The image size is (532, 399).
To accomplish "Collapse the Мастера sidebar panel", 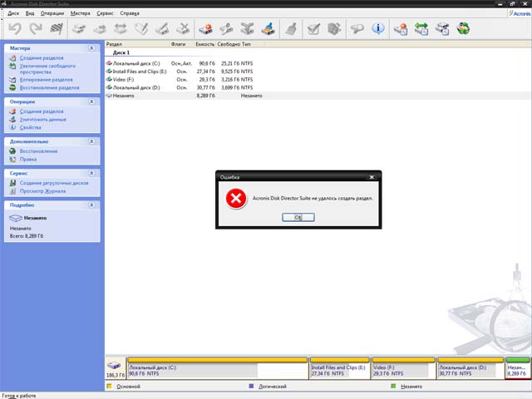I will click(x=91, y=48).
